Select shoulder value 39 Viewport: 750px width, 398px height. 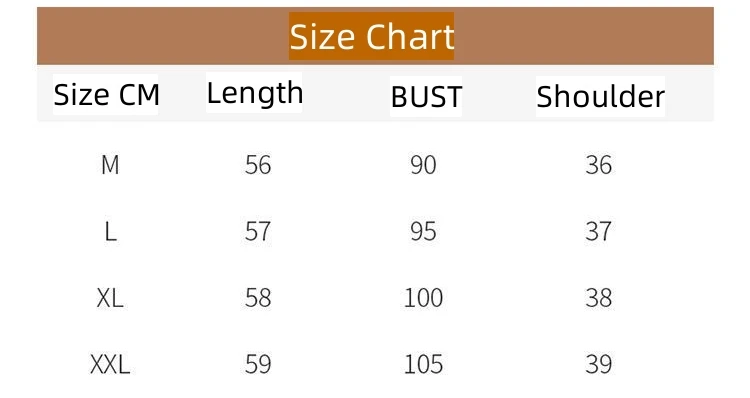click(598, 365)
